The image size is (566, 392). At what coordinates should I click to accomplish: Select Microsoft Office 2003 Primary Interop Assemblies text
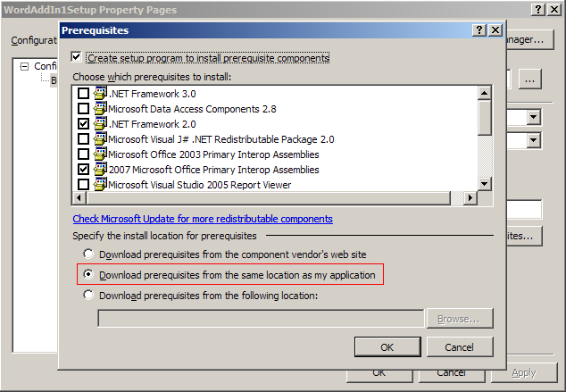213,154
